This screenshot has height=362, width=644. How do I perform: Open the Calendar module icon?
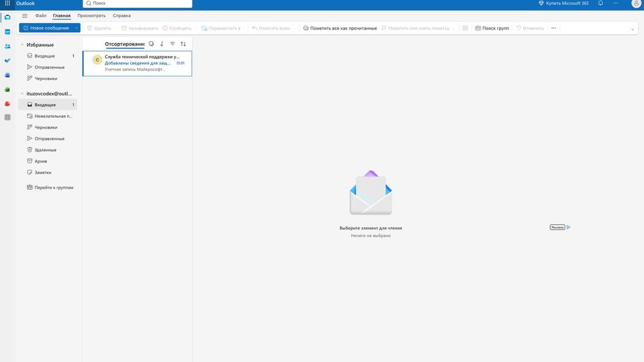tap(7, 32)
